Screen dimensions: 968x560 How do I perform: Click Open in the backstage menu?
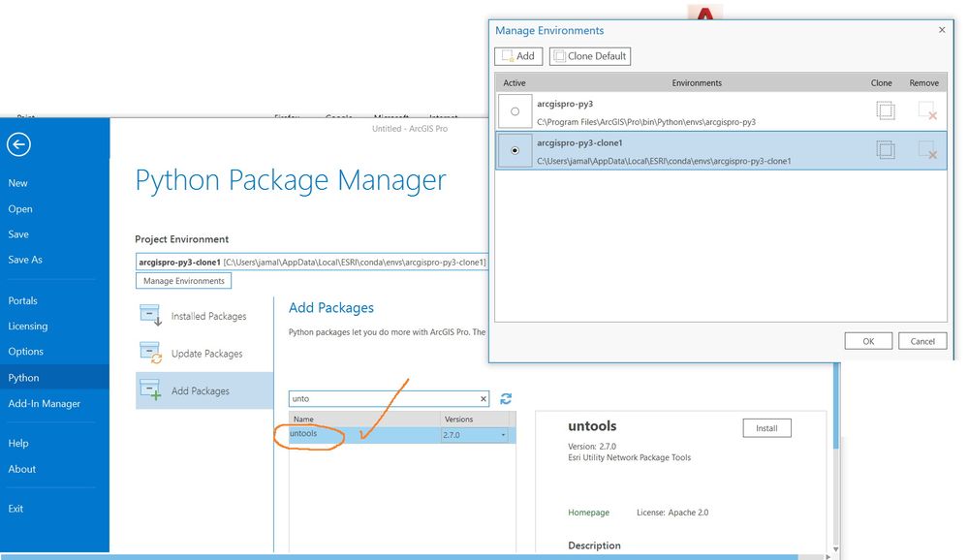coord(20,208)
